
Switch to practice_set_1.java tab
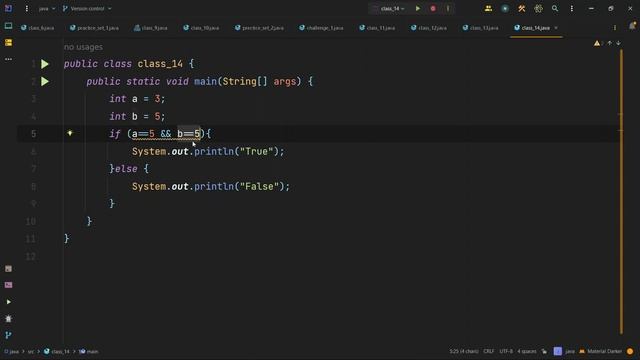coord(94,28)
